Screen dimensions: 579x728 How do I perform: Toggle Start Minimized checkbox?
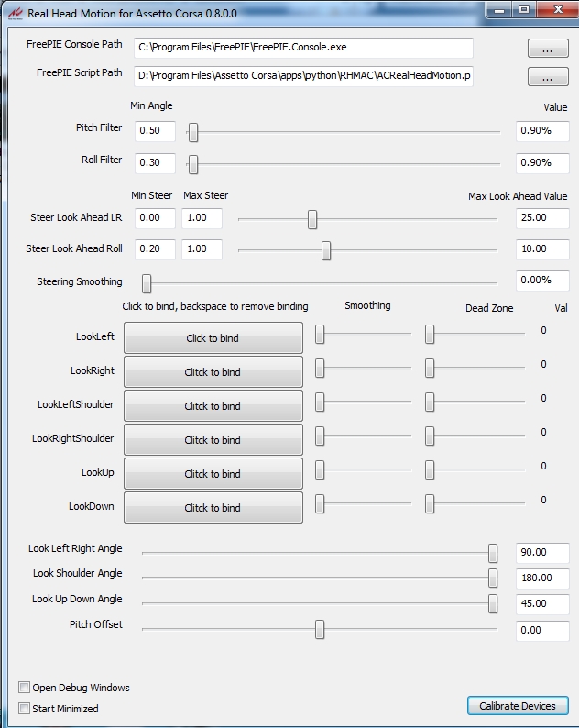click(x=25, y=709)
